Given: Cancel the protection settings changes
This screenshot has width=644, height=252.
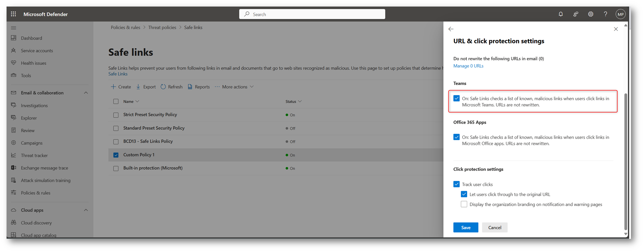Looking at the screenshot, I should 495,227.
